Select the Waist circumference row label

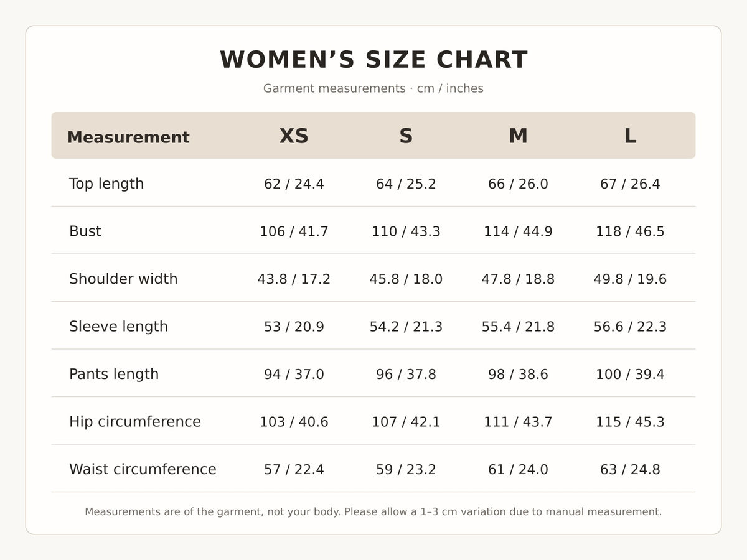tap(143, 469)
